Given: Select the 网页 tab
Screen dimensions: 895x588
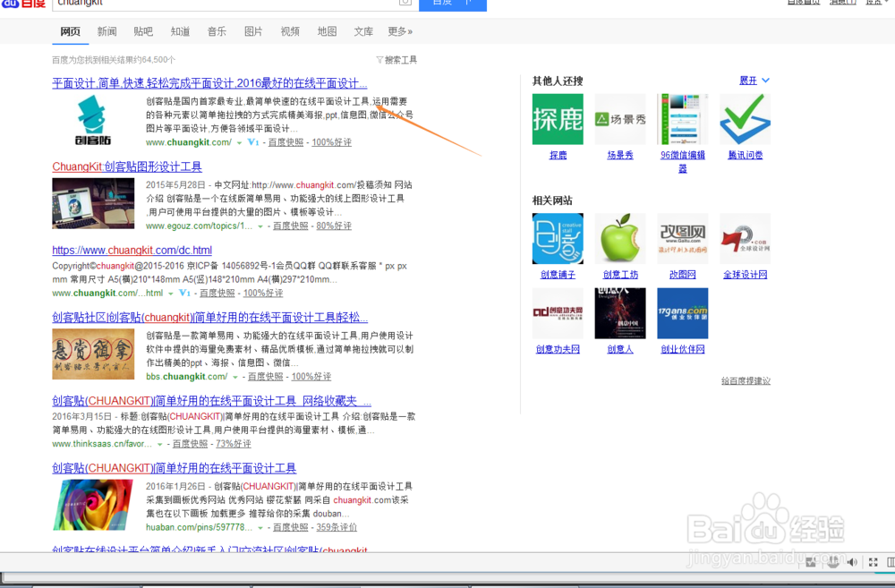Looking at the screenshot, I should pyautogui.click(x=70, y=31).
